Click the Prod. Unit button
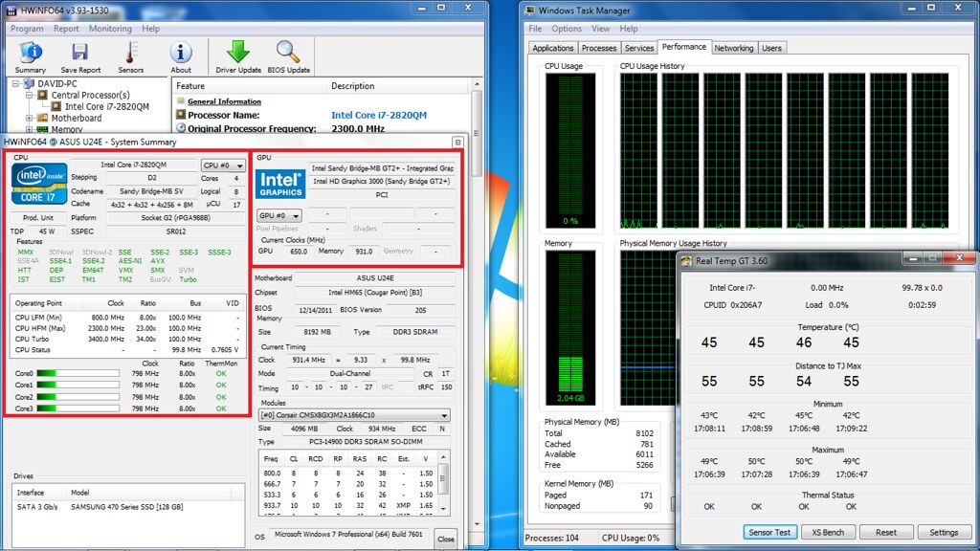The image size is (980, 551). [x=38, y=218]
